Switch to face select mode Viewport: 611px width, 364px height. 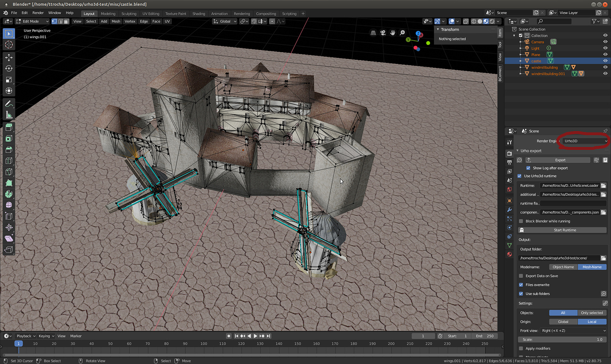pos(66,21)
